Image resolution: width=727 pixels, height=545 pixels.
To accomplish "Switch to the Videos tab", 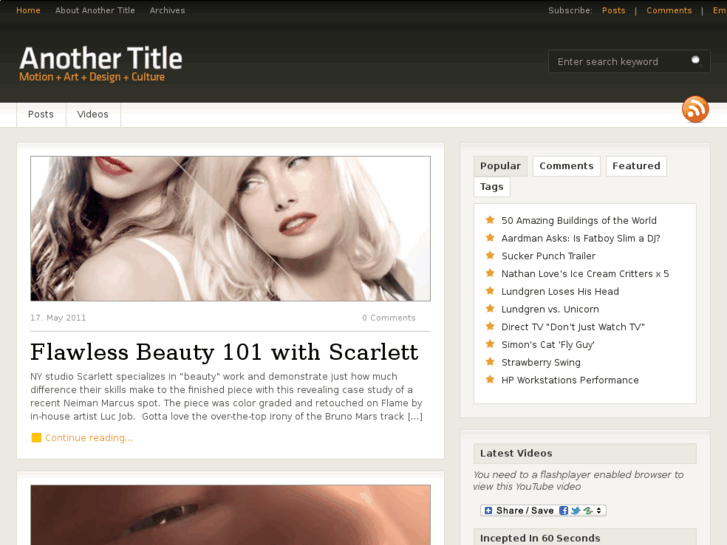I will [93, 114].
